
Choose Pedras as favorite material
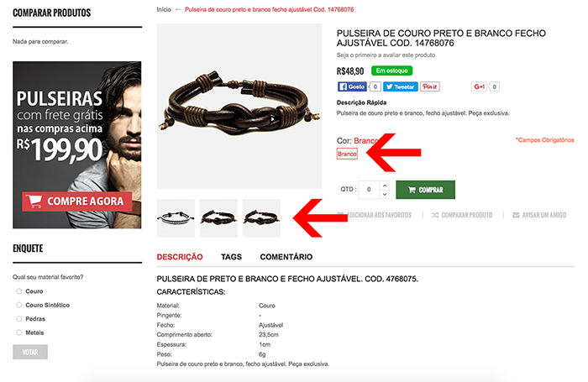pyautogui.click(x=19, y=319)
